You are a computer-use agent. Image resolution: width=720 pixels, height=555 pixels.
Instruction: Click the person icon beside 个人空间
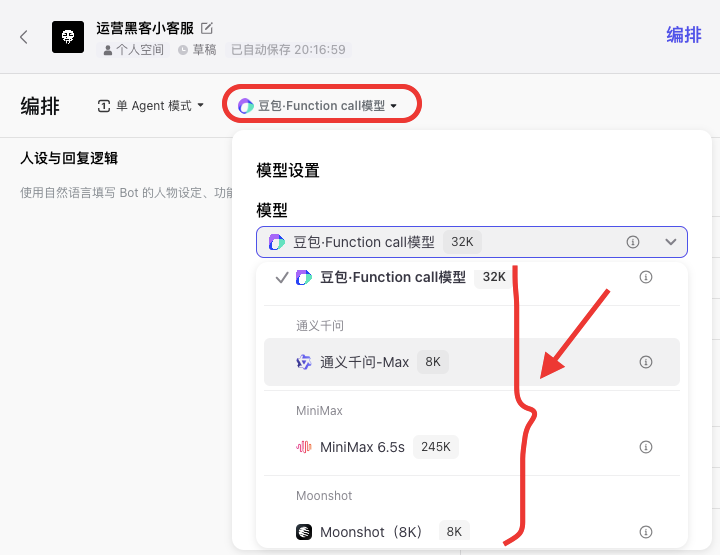pos(107,50)
